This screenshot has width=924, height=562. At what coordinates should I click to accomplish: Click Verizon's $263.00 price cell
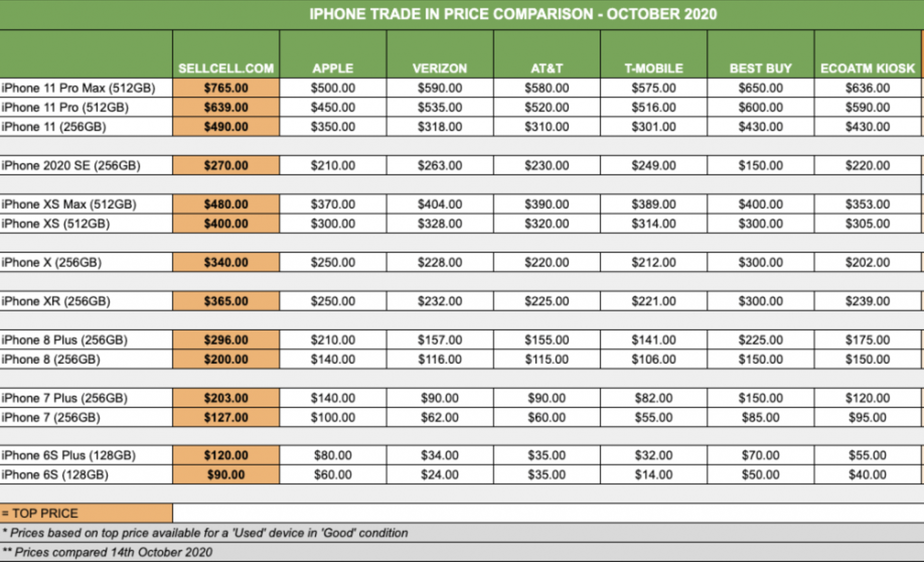click(x=439, y=166)
